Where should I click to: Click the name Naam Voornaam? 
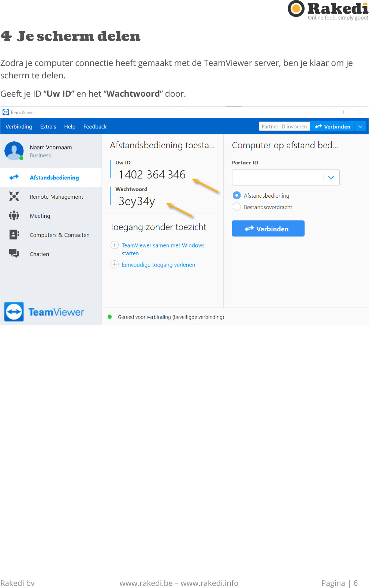click(x=51, y=147)
